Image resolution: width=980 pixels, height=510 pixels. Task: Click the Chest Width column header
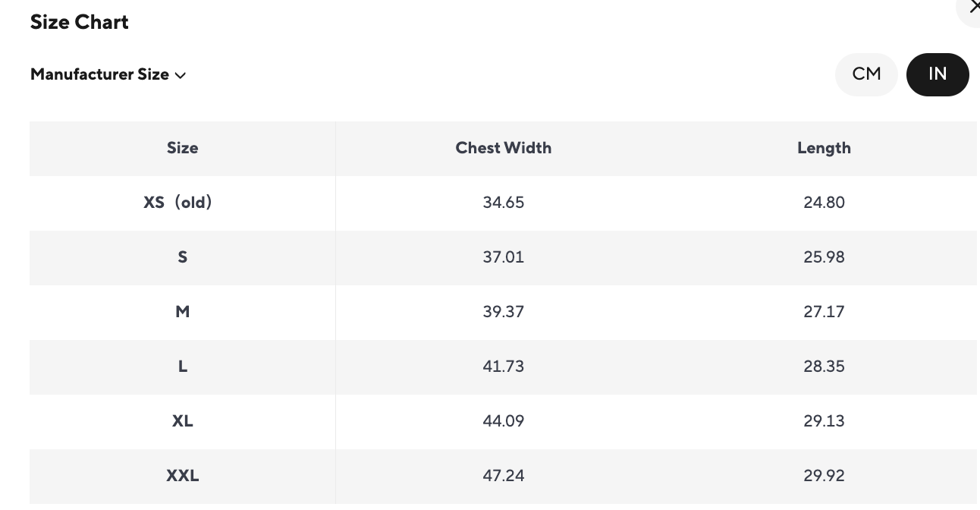coord(504,148)
